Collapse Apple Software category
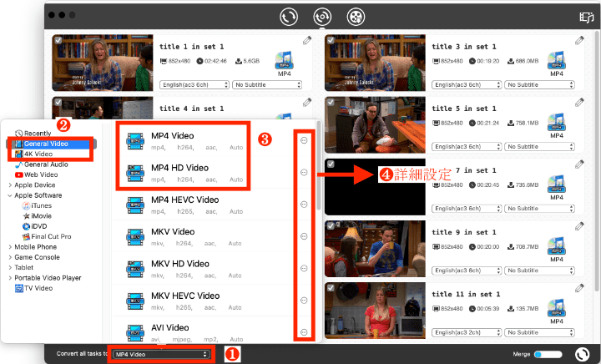This screenshot has height=364, width=601. click(x=10, y=195)
